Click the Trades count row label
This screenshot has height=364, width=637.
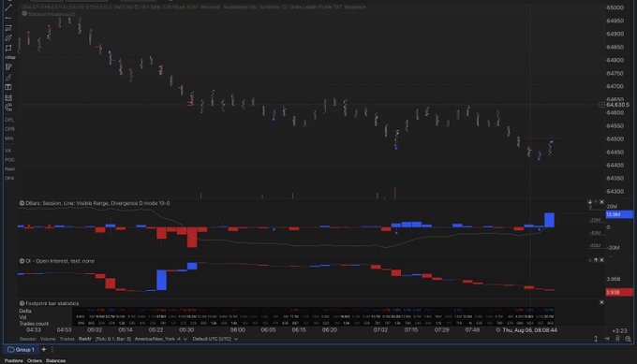pos(34,324)
